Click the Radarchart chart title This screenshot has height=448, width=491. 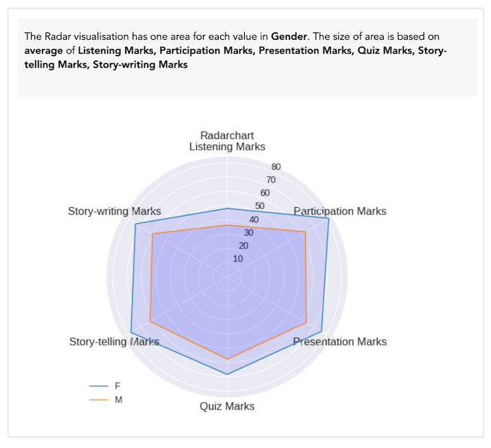point(227,135)
